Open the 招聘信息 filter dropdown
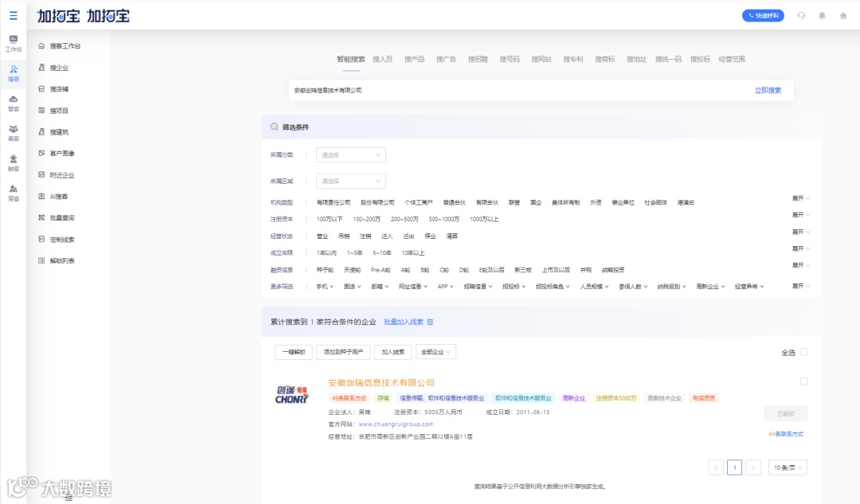860x504 pixels. pyautogui.click(x=478, y=287)
